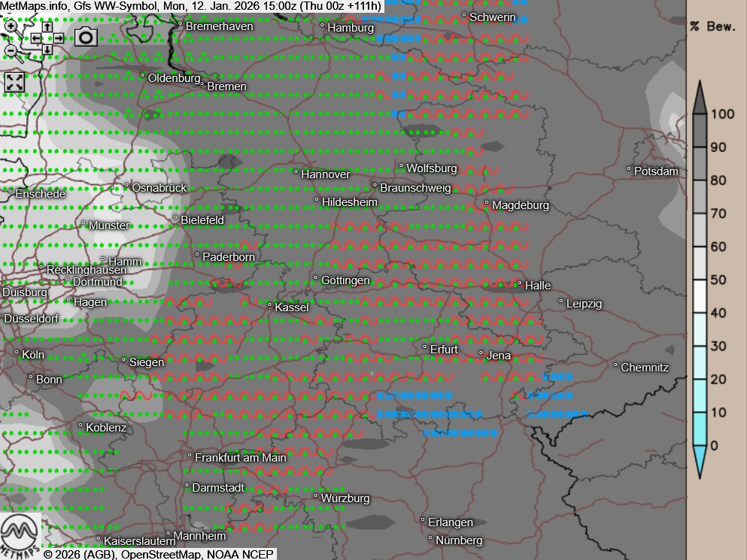
Task: Click the Hamburg city label
Action: coord(351,28)
